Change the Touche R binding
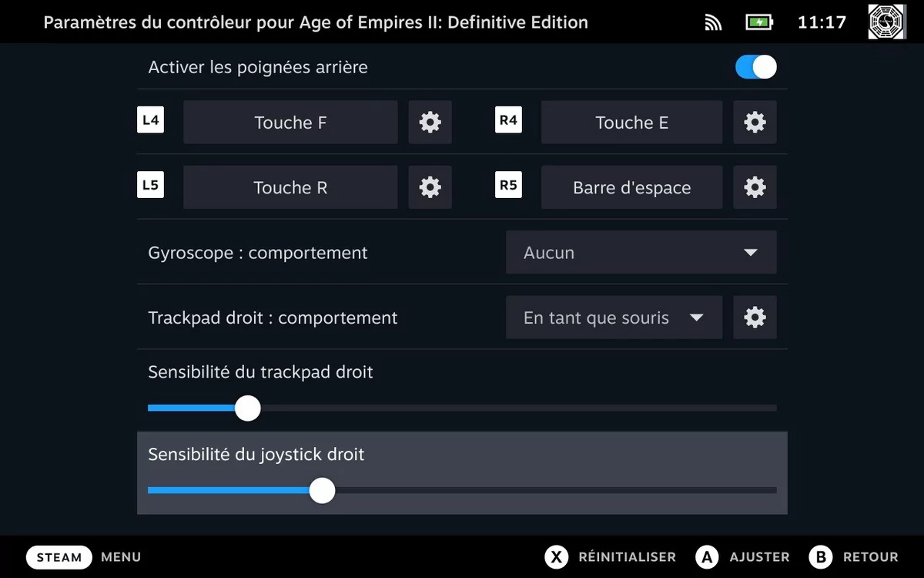The image size is (924, 578). (290, 187)
